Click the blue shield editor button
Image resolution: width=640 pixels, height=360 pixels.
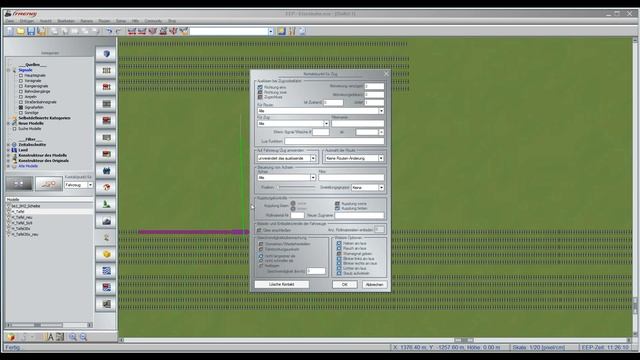point(106,54)
